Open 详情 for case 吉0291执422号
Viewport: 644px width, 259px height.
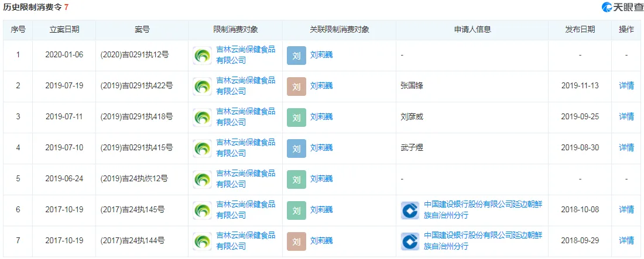[x=626, y=86]
